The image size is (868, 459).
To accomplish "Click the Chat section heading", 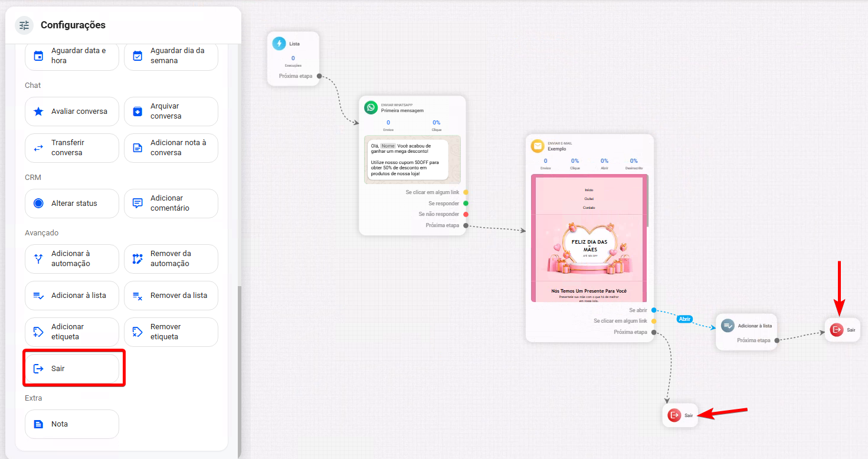I will [x=33, y=86].
